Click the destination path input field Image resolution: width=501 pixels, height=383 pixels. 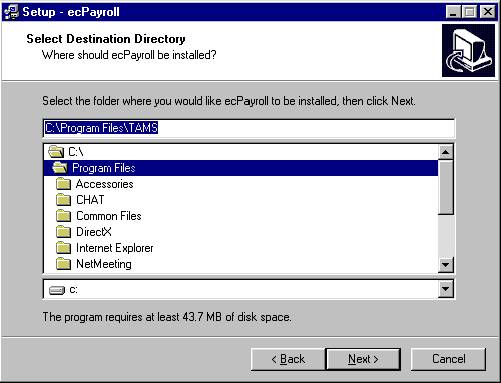pyautogui.click(x=249, y=128)
